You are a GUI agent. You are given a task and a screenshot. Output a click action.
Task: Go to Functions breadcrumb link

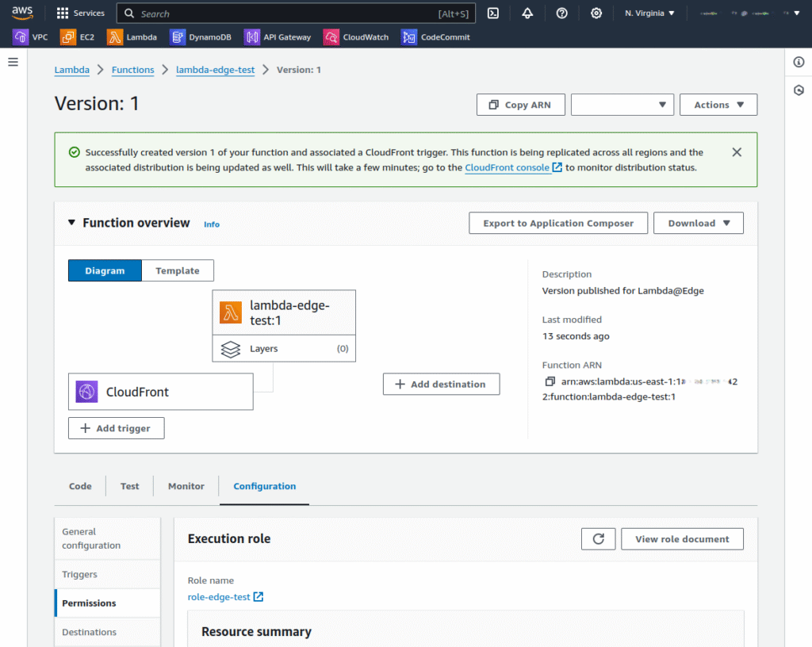tap(133, 70)
